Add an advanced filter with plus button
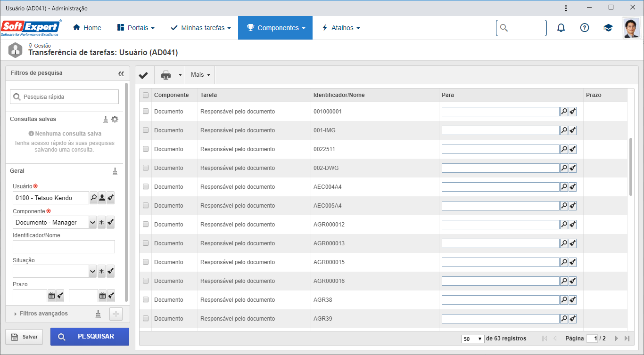 coord(116,314)
